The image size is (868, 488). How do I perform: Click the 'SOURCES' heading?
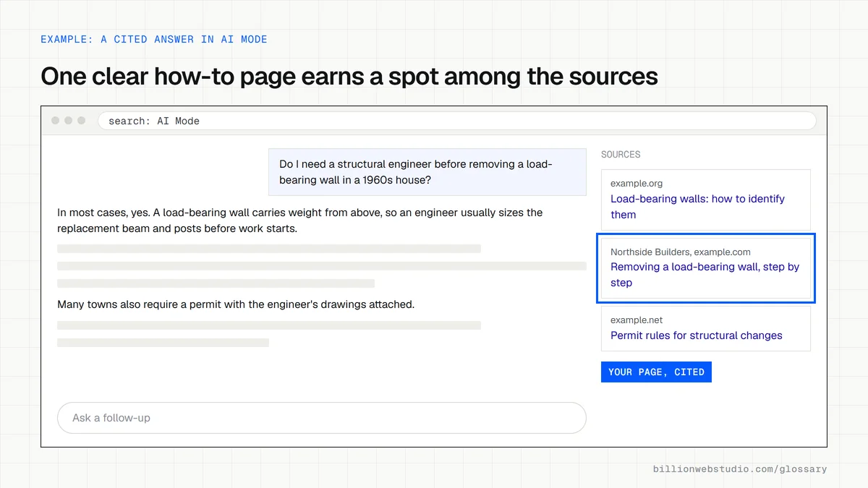621,155
